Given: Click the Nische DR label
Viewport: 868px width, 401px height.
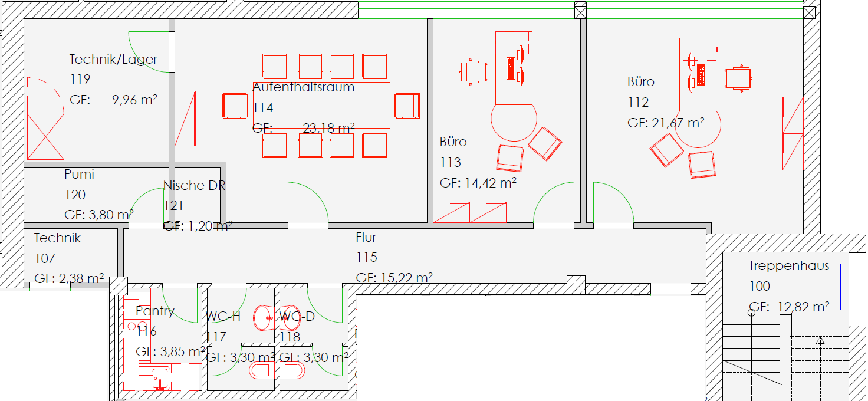Looking at the screenshot, I should tap(195, 185).
